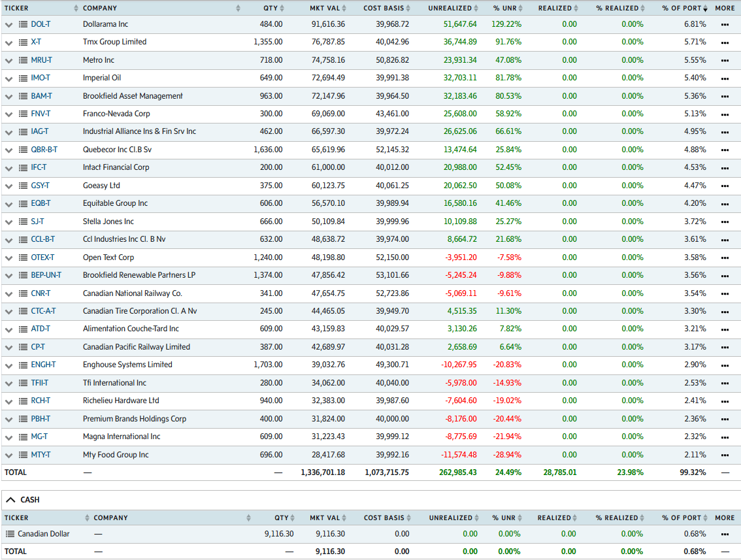
Task: Expand the DOL-T row details
Action: pos(8,25)
